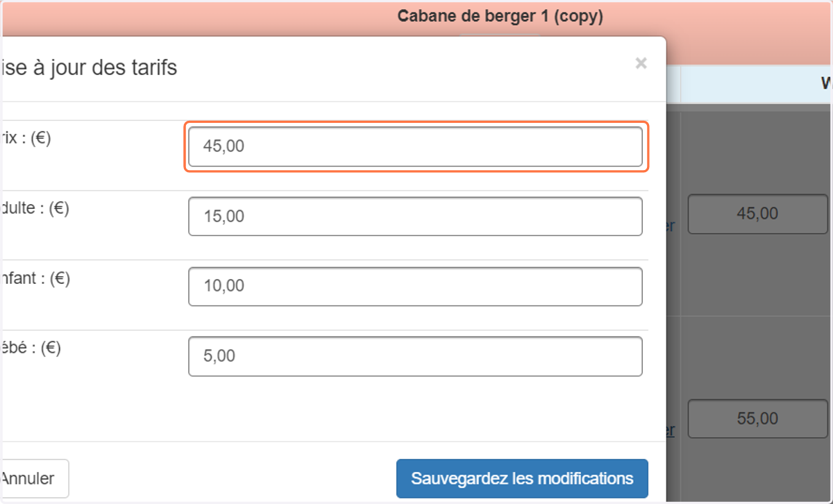
Task: Click the dialog title about updating tarifs
Action: click(90, 68)
